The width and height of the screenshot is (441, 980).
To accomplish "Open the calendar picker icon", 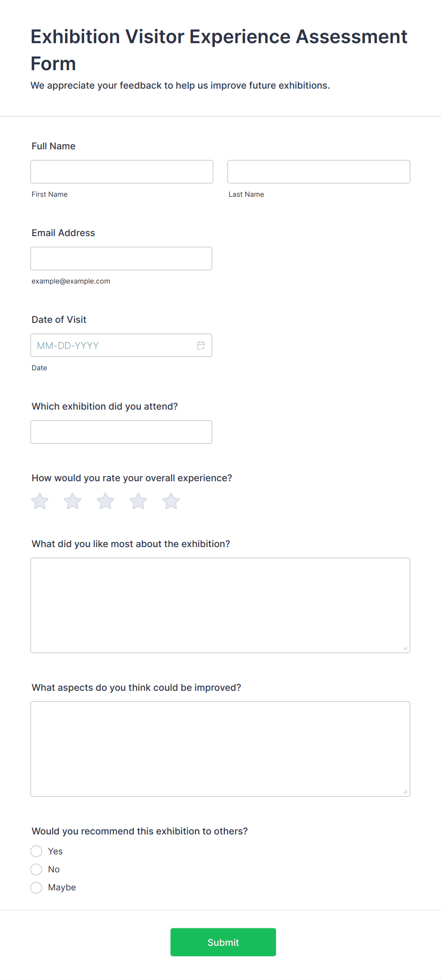I will pos(201,345).
